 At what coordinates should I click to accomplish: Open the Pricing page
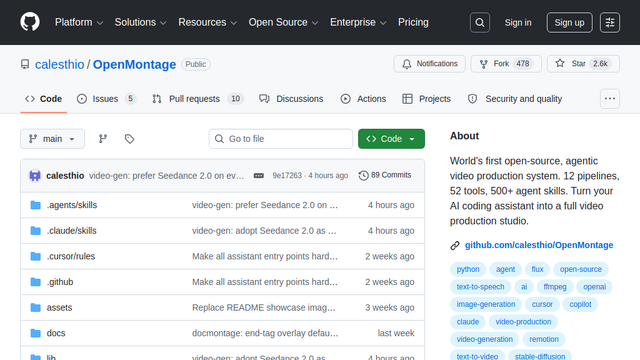coord(413,22)
